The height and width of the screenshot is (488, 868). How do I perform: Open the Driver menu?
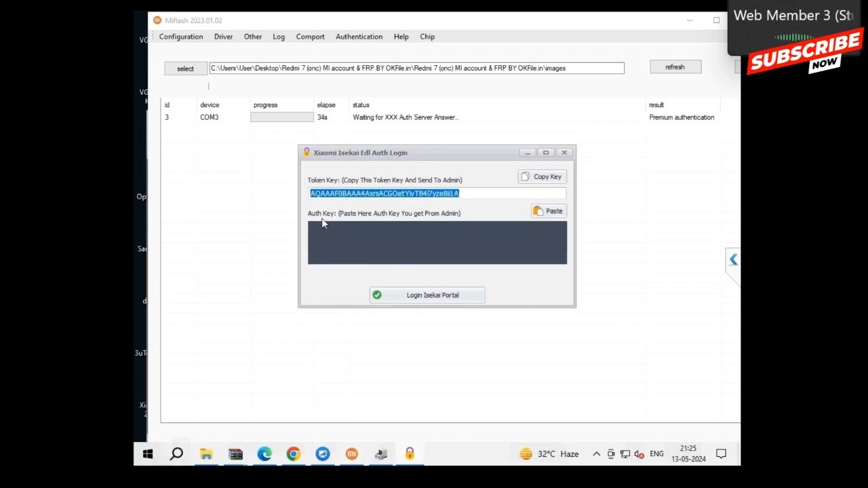223,37
